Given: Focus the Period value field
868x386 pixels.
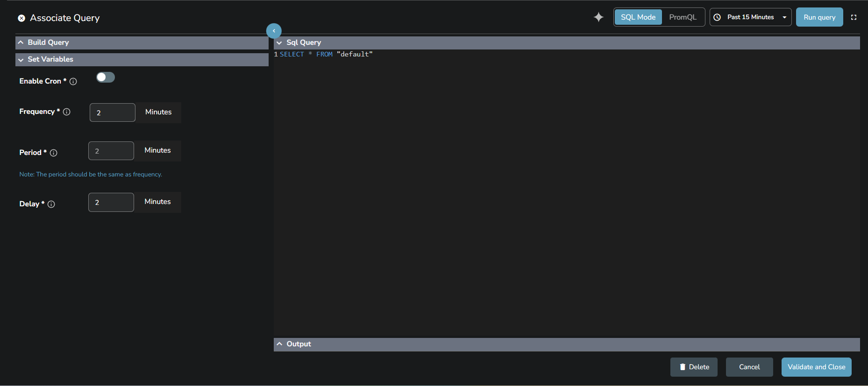Looking at the screenshot, I should (x=111, y=151).
